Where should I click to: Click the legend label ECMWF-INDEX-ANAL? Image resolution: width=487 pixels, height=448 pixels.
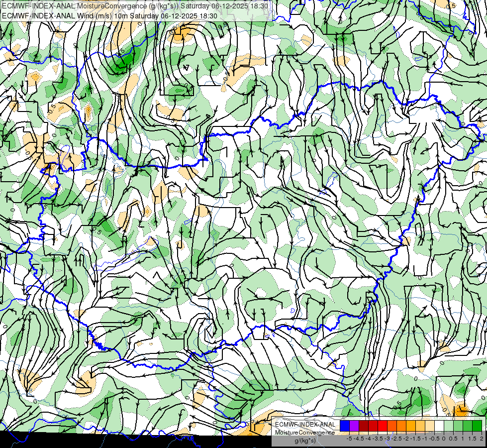(x=305, y=425)
